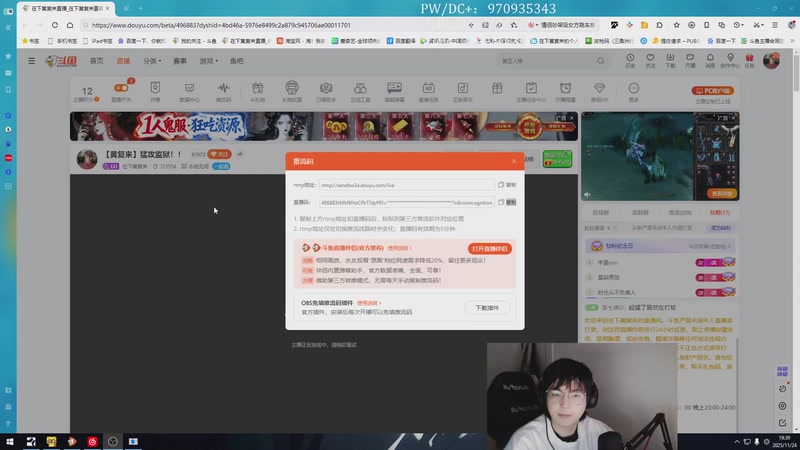The image size is (800, 450).
Task: Open 使用说明 link for OBS plugin
Action: [368, 303]
